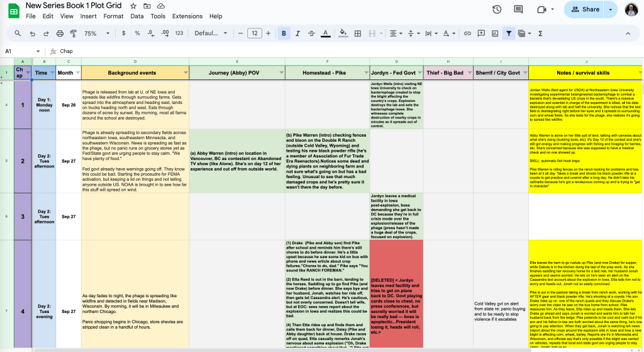This screenshot has width=644, height=352.
Task: Open the Extensions menu
Action: pyautogui.click(x=187, y=16)
